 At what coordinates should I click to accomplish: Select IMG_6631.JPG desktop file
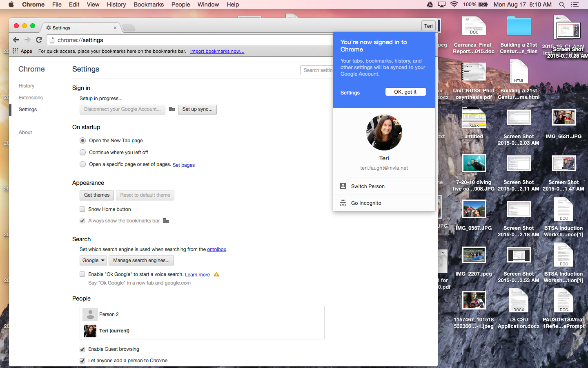(x=564, y=118)
